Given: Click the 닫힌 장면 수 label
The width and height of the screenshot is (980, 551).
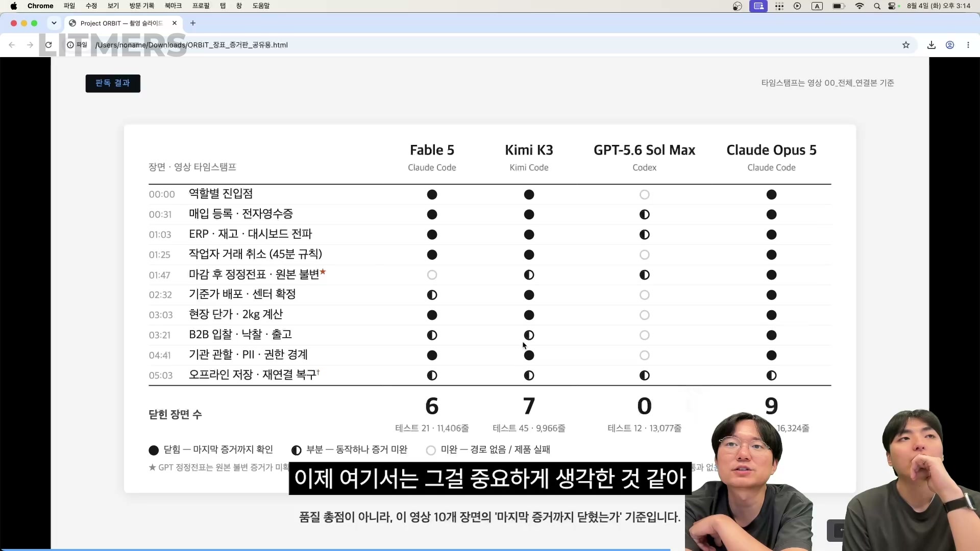Looking at the screenshot, I should tap(175, 414).
